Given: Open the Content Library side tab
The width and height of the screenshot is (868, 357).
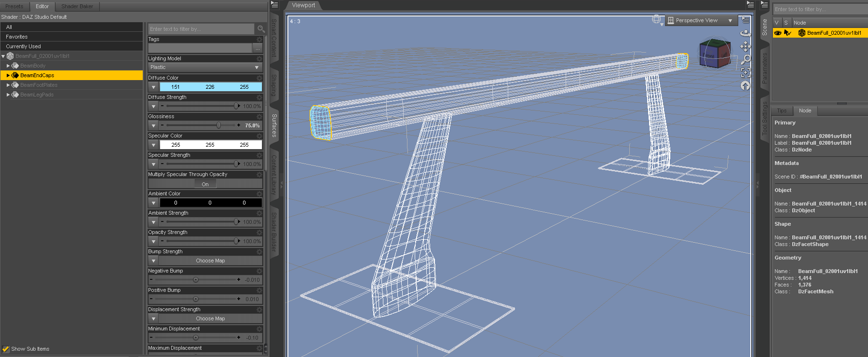Looking at the screenshot, I should pos(274,175).
